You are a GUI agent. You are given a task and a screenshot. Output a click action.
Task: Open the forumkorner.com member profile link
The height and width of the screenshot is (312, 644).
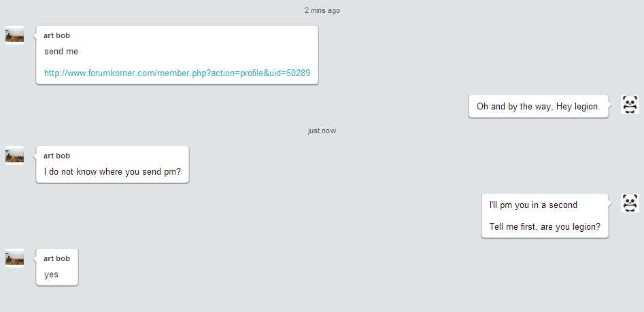(x=177, y=73)
